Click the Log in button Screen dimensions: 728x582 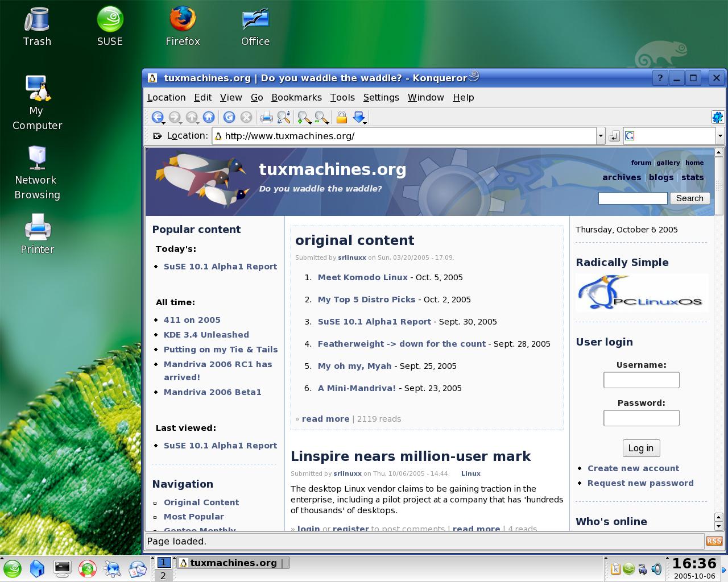(x=641, y=448)
